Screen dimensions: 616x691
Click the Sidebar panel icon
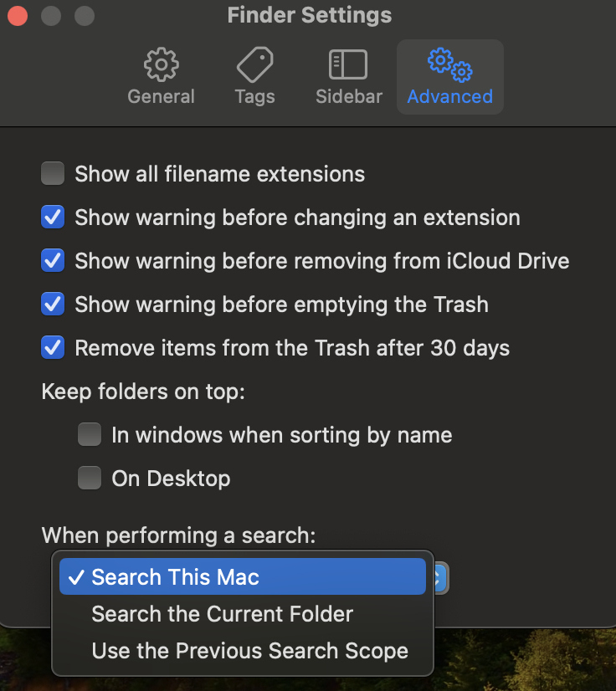348,64
